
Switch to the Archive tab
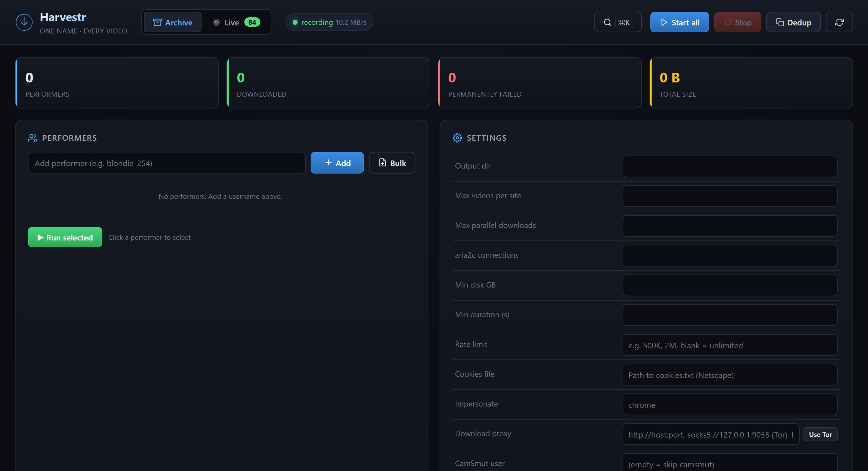173,22
